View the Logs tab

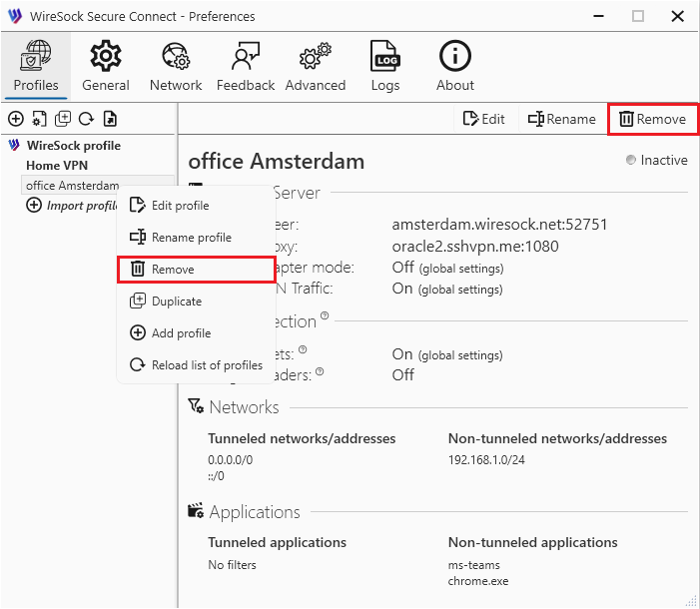point(385,66)
